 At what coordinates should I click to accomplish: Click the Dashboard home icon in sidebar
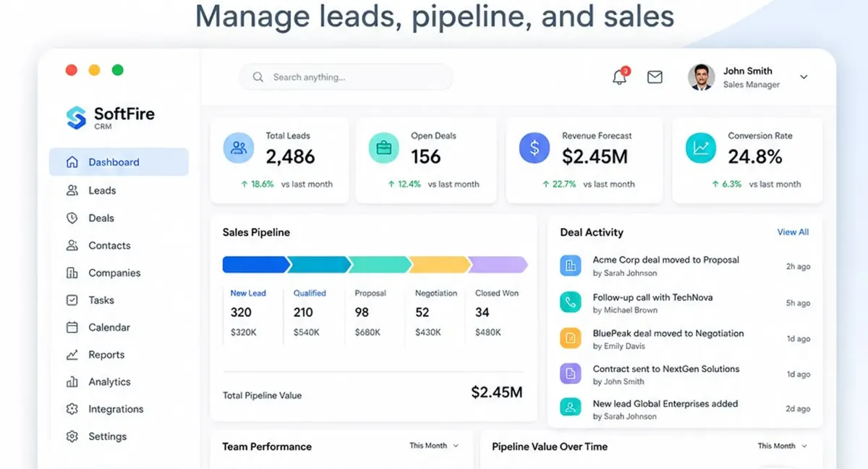coord(72,162)
